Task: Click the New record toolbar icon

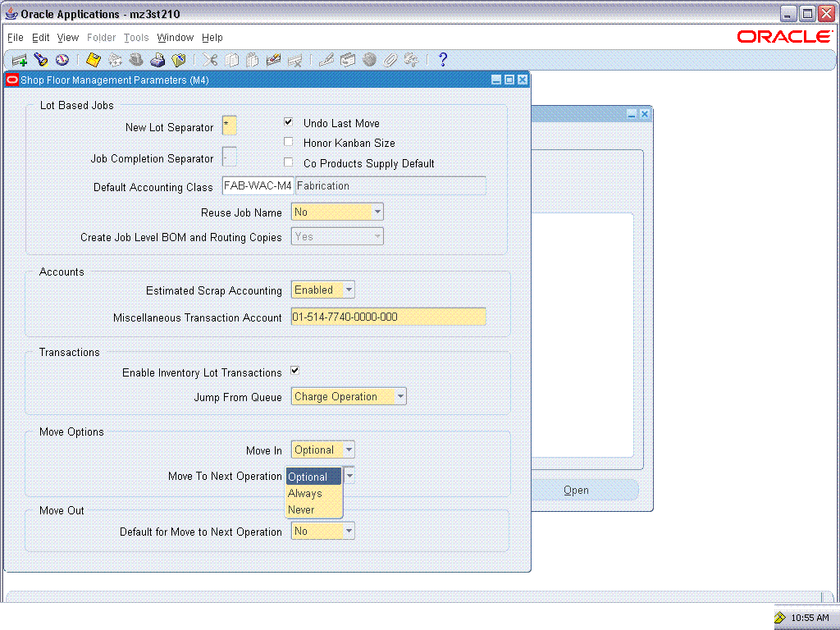Action: [x=20, y=60]
